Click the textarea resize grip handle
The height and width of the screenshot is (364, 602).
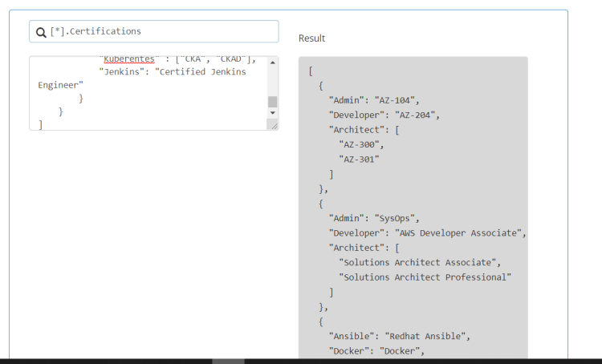coord(275,126)
